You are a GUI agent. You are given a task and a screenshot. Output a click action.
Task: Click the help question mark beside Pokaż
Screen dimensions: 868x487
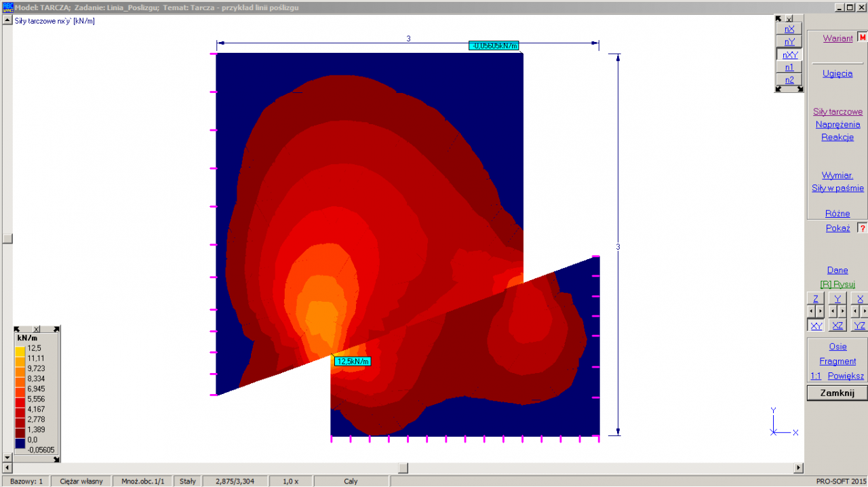point(863,228)
